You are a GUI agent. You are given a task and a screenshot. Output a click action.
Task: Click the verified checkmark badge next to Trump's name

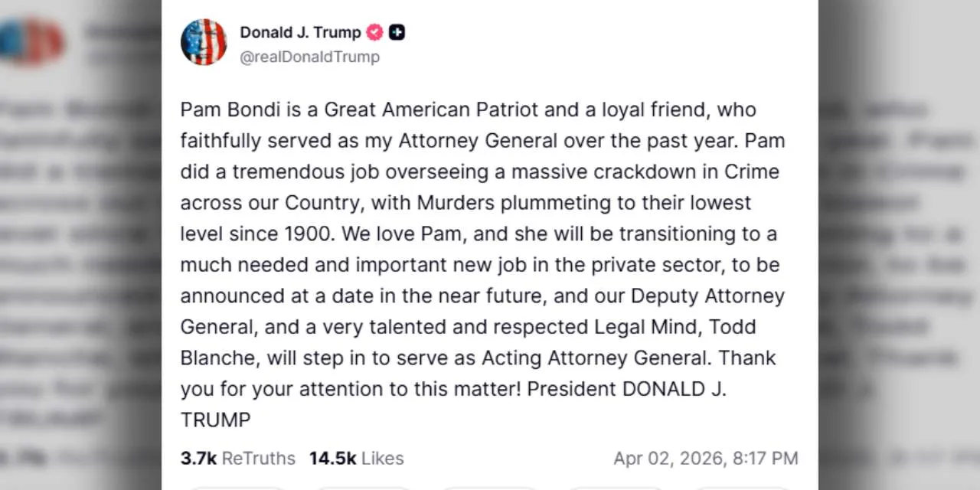point(374,32)
